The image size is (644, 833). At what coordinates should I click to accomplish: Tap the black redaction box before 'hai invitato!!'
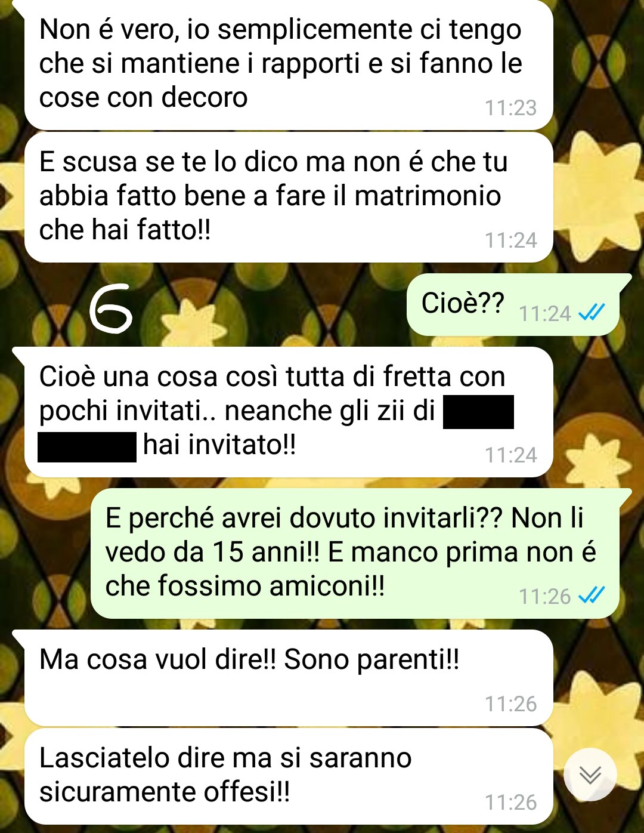coord(87,446)
